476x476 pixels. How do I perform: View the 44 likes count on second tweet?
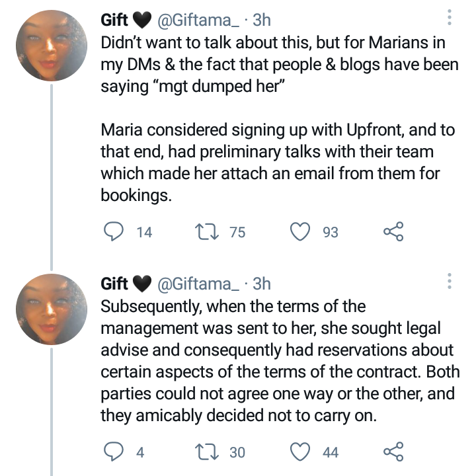[331, 452]
